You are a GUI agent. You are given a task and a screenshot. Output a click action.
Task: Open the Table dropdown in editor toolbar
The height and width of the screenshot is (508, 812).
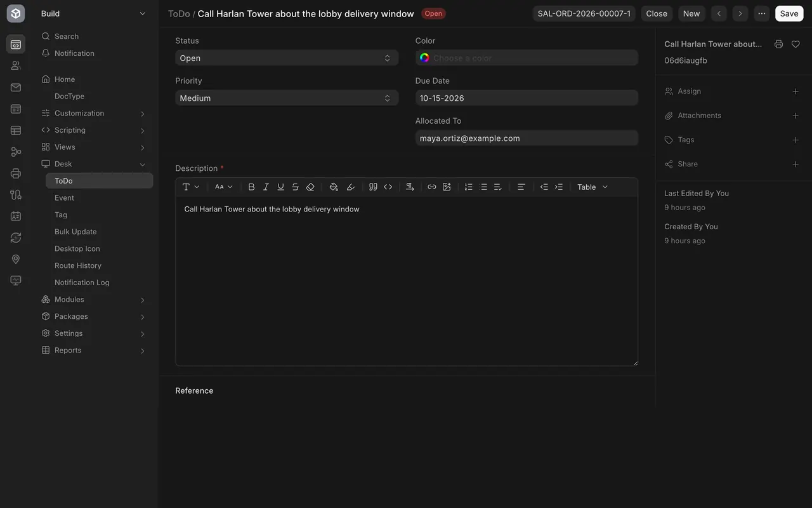(593, 187)
